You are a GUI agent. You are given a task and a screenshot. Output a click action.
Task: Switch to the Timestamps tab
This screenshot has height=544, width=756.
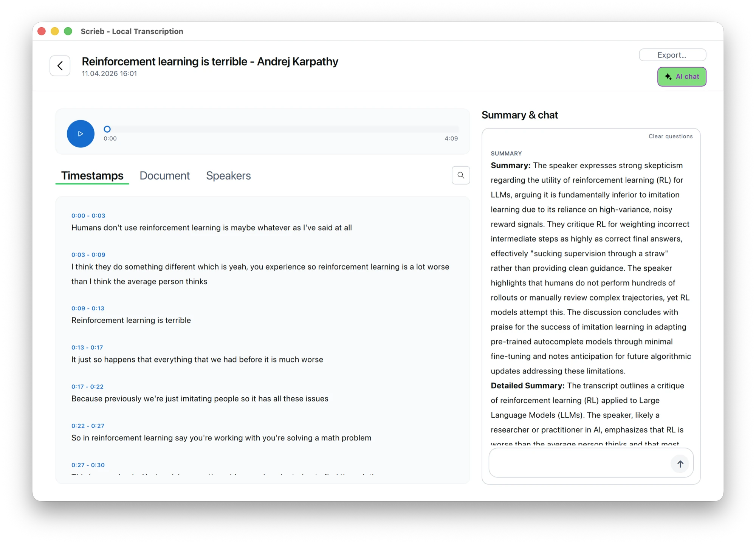coord(92,176)
